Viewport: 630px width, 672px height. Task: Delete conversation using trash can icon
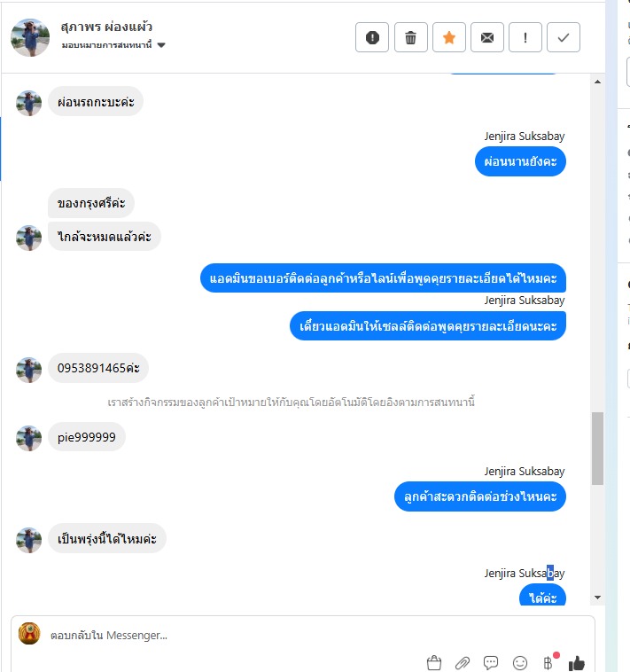click(x=410, y=37)
